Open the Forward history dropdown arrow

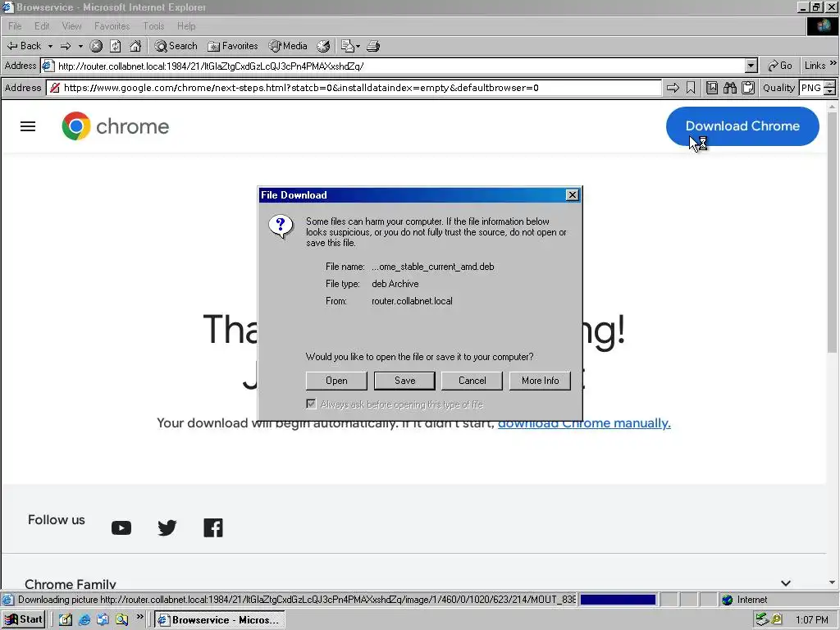coord(80,46)
